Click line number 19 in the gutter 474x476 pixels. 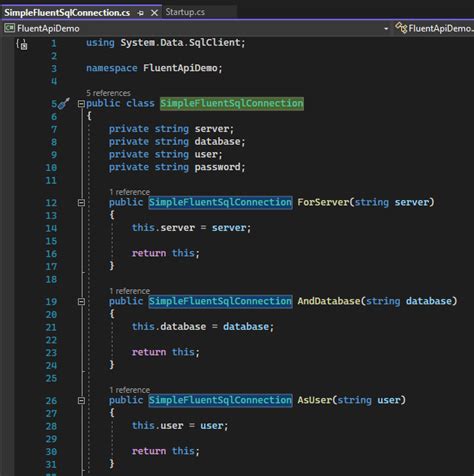51,302
